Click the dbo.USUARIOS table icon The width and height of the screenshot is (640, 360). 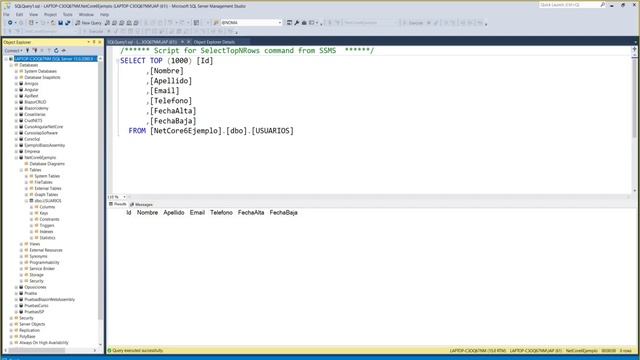[31, 201]
